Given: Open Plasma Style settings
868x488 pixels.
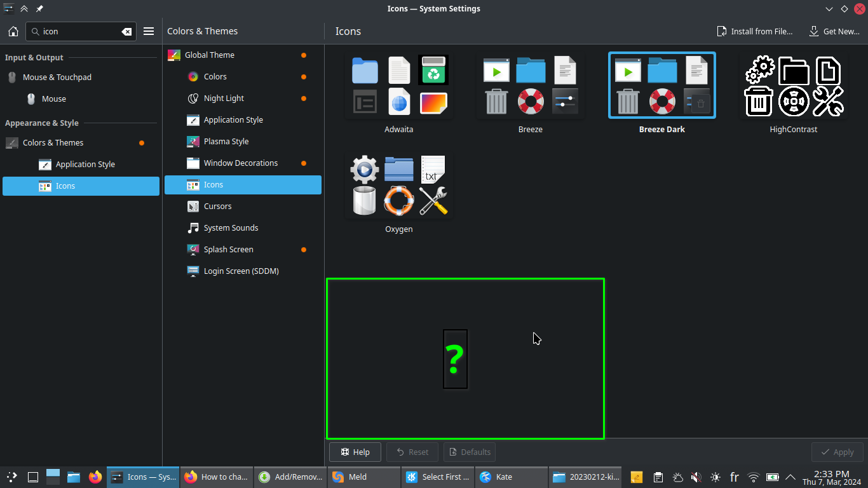Looking at the screenshot, I should coord(226,142).
